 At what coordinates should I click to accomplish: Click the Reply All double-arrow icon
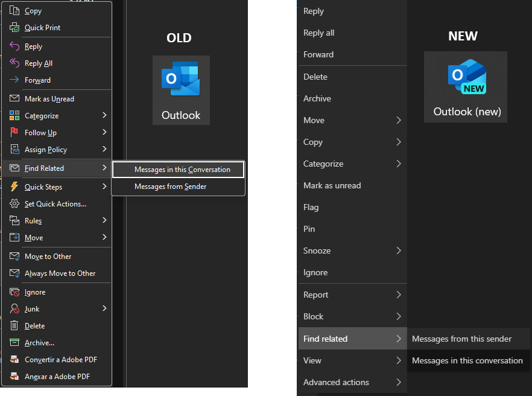[14, 63]
